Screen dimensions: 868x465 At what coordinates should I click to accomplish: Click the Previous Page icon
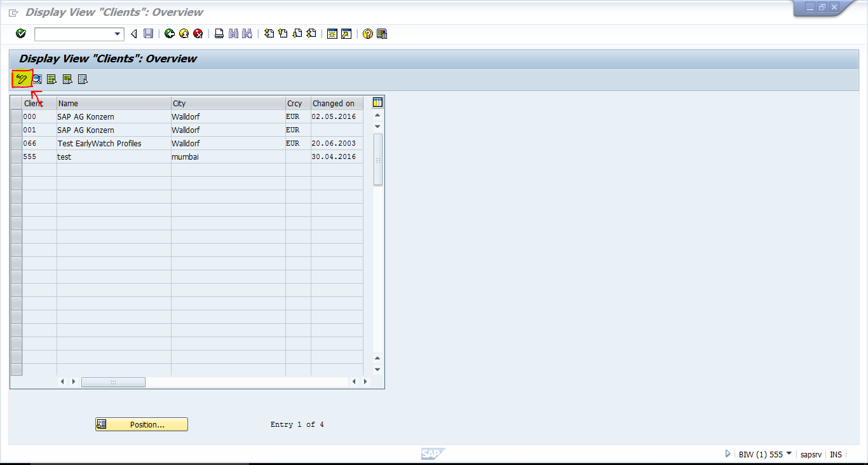click(x=283, y=34)
